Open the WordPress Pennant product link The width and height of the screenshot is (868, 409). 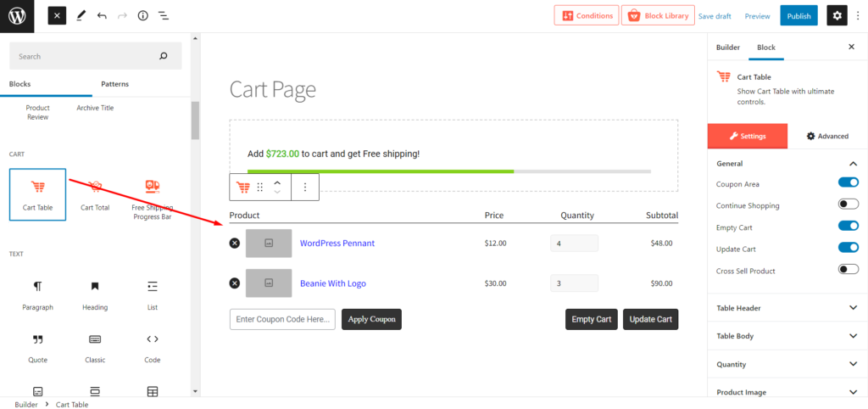(x=337, y=243)
